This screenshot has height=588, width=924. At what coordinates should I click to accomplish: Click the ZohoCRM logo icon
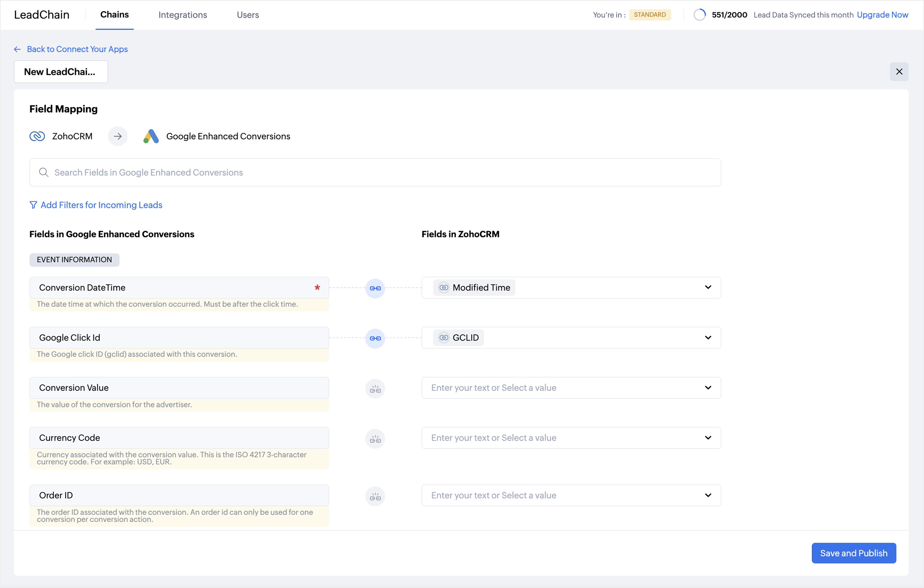(37, 136)
